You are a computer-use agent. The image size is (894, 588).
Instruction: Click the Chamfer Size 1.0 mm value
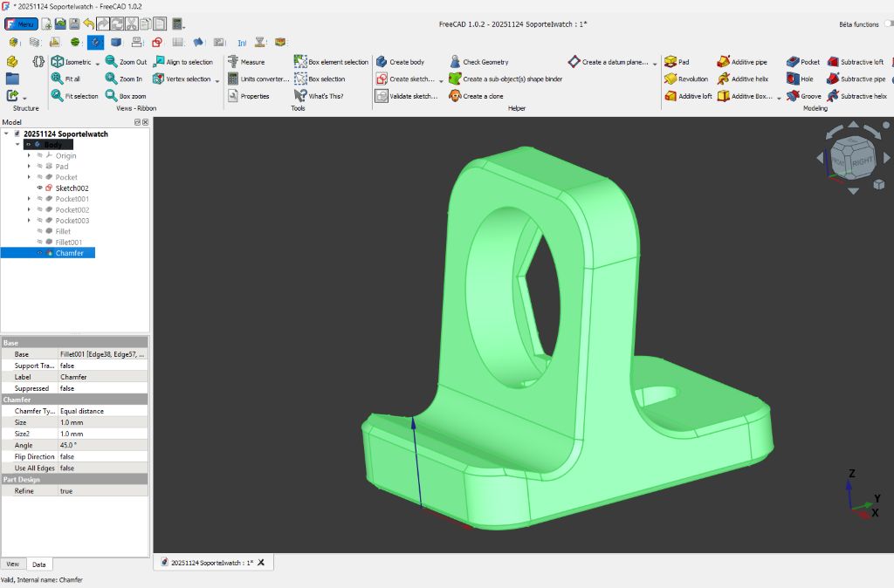(x=103, y=422)
